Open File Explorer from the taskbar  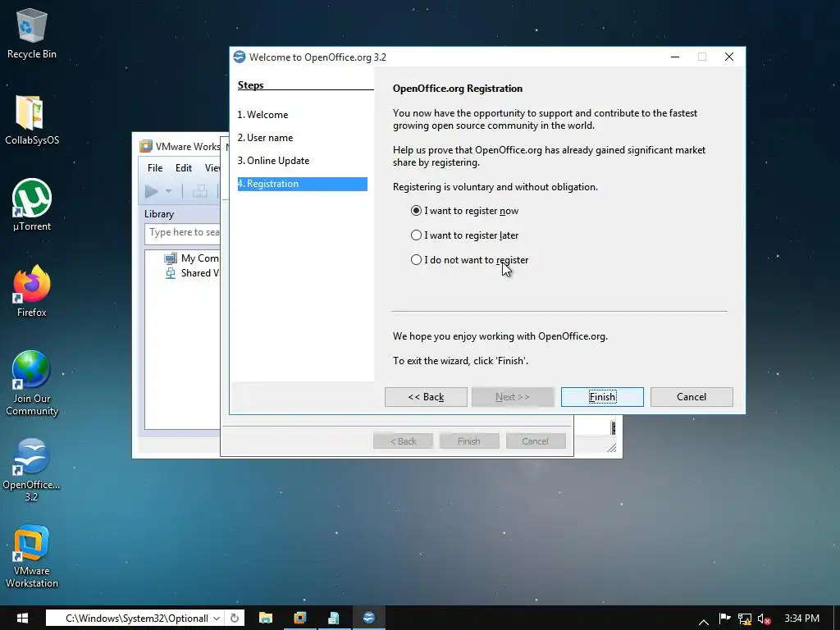coord(266,619)
